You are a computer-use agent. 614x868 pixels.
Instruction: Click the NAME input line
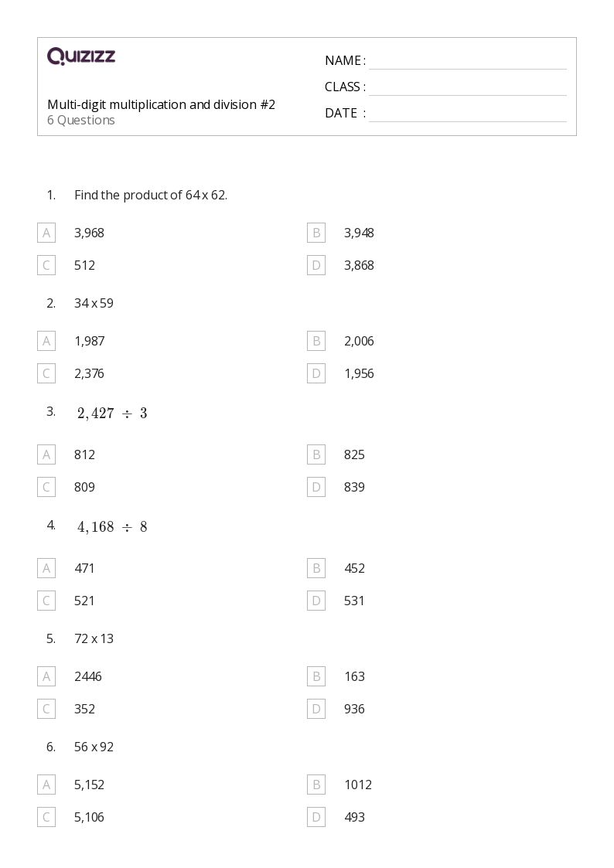point(467,61)
